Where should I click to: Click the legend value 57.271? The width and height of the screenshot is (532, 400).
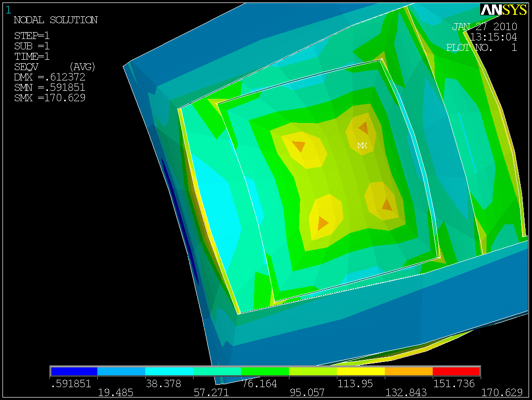click(x=211, y=393)
